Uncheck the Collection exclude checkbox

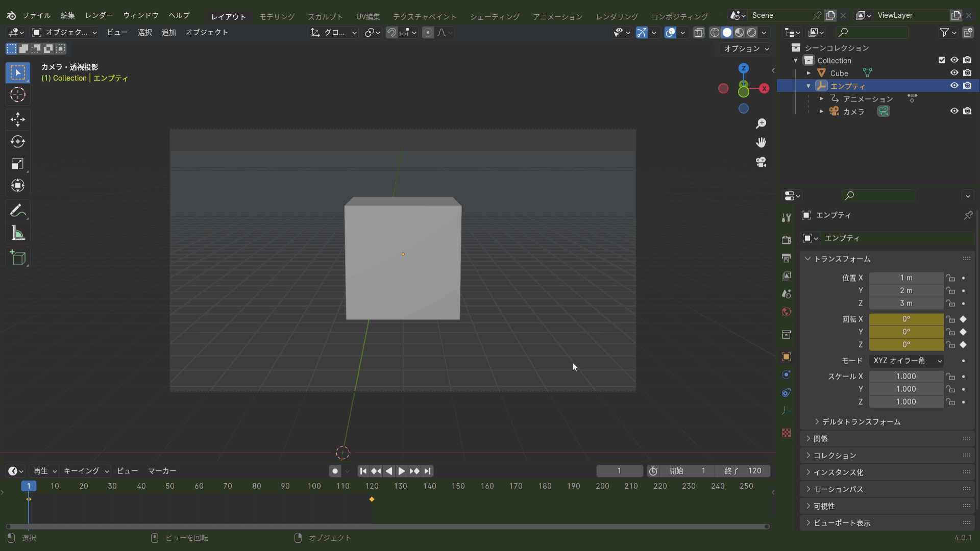[x=942, y=60]
